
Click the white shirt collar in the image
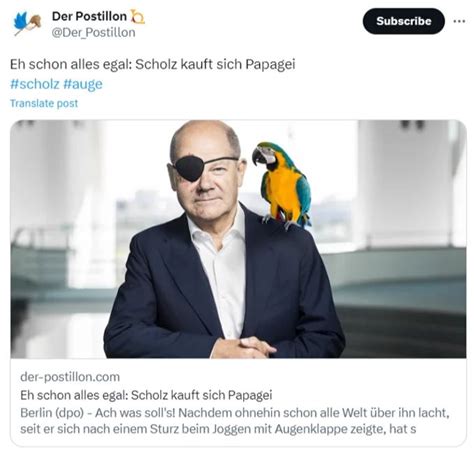click(x=217, y=230)
